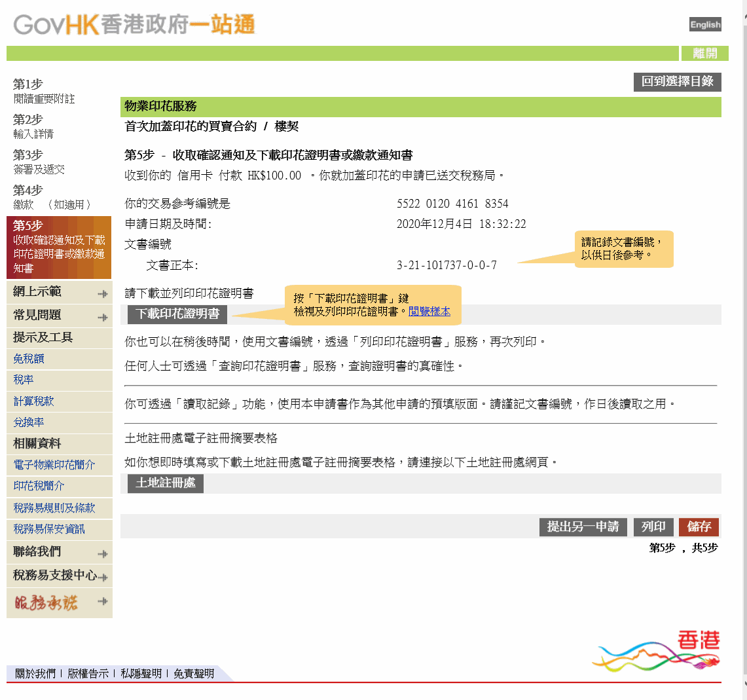Click the 物業印花服務 heading bar
Viewport: 747px width, 700px height.
click(x=421, y=106)
